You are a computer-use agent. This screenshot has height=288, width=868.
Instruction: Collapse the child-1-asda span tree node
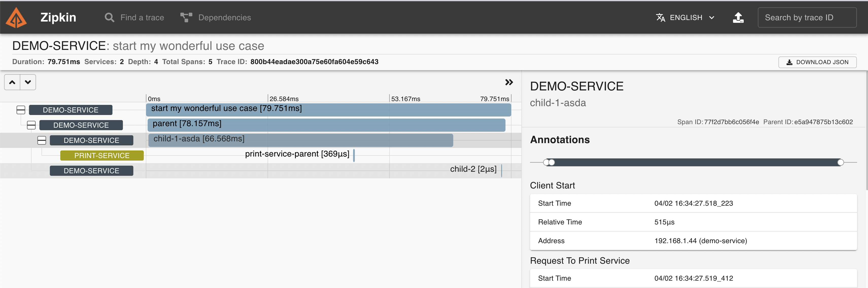tap(42, 140)
